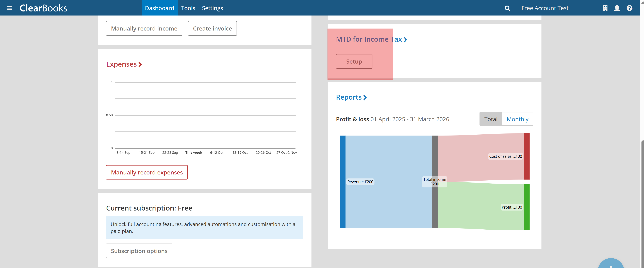
Task: Open the user profile icon
Action: click(x=617, y=8)
